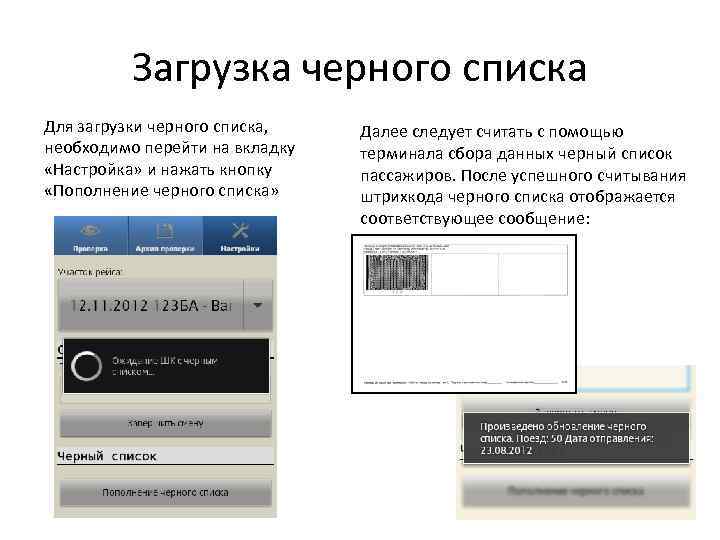This screenshot has height=540, width=720.
Task: Click the eye icon on the Проверка tab
Action: click(x=90, y=230)
